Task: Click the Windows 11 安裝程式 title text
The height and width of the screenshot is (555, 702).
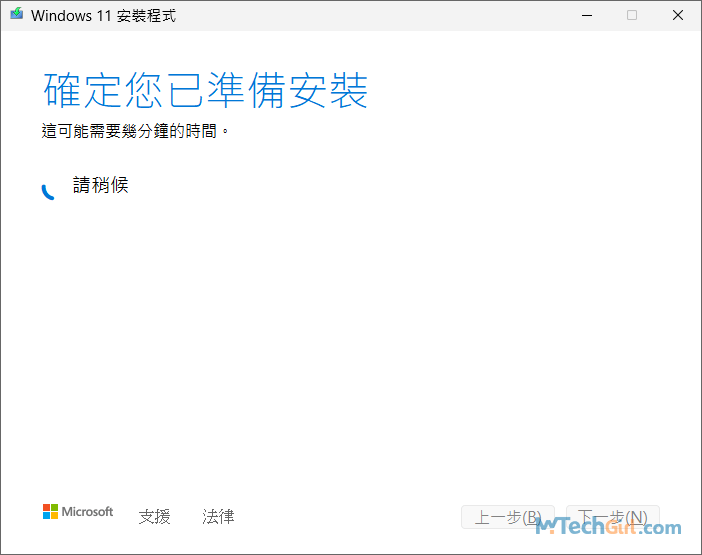Action: [103, 16]
